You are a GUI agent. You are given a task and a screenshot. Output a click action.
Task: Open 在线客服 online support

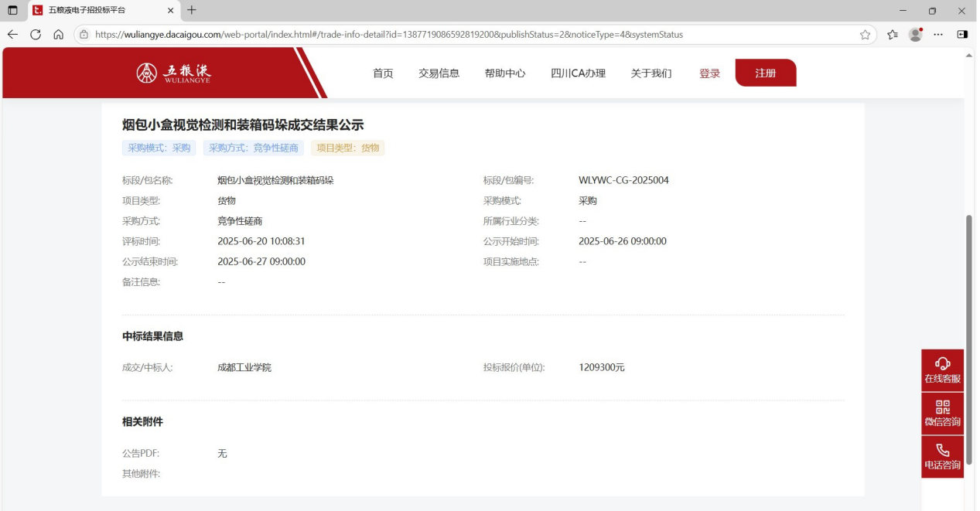942,370
